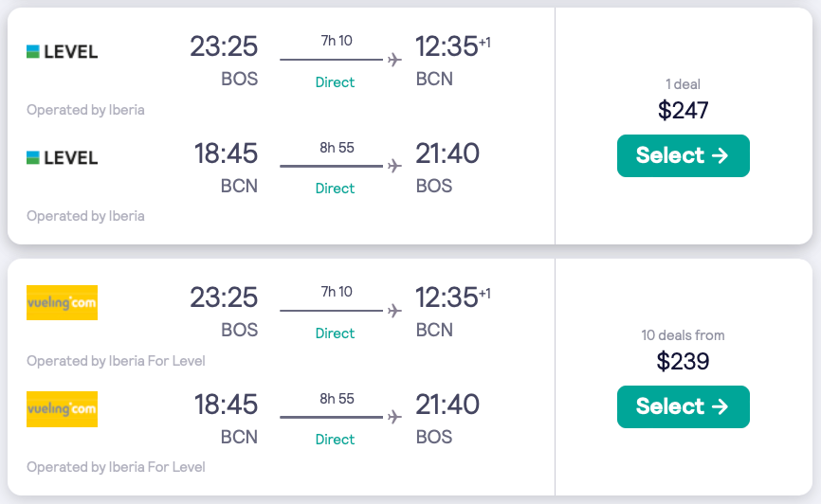Click the LEVEL logo on return flight
This screenshot has height=504, width=821.
62,157
